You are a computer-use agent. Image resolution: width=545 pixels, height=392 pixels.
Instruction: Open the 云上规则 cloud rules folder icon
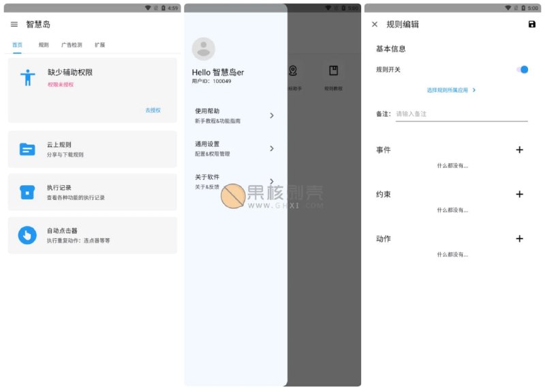tap(27, 149)
